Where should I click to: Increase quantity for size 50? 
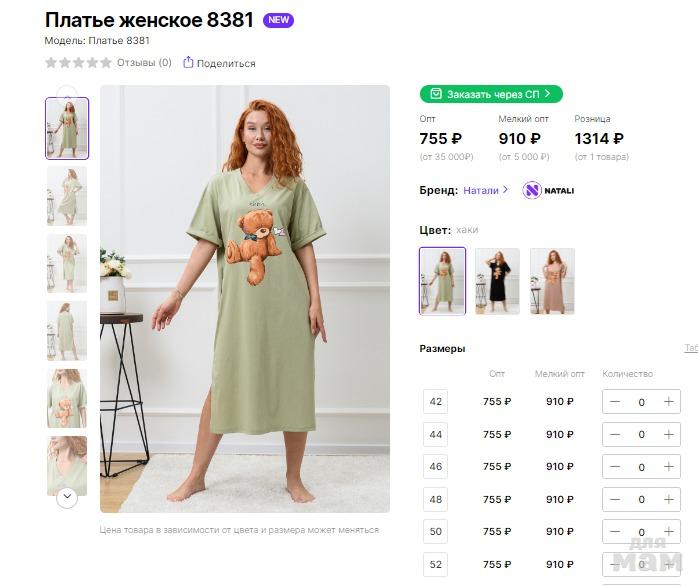(x=668, y=531)
